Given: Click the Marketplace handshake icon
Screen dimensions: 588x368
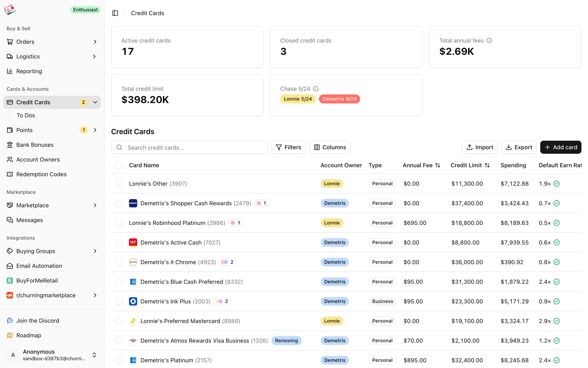Looking at the screenshot, I should (10, 205).
